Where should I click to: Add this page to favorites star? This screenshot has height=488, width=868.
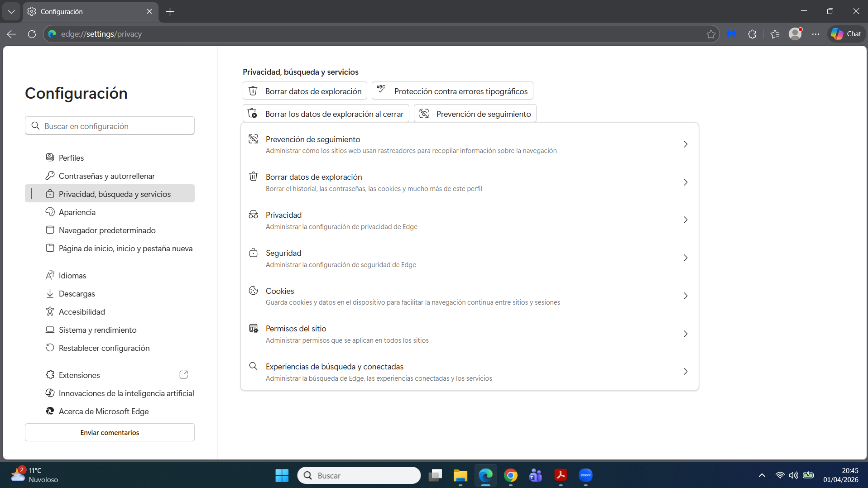click(711, 34)
